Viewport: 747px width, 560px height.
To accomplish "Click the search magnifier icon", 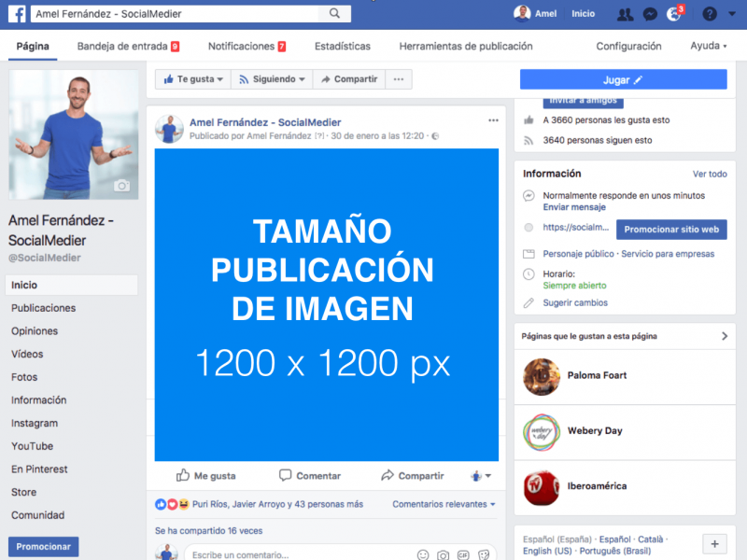I will [x=335, y=13].
